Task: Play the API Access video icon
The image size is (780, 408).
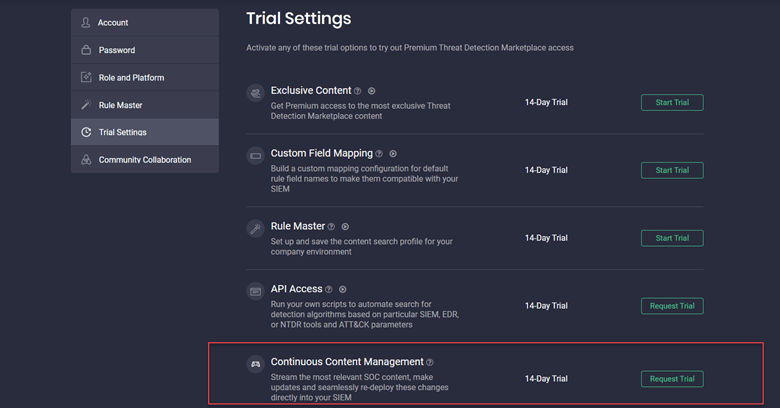Action: point(343,289)
